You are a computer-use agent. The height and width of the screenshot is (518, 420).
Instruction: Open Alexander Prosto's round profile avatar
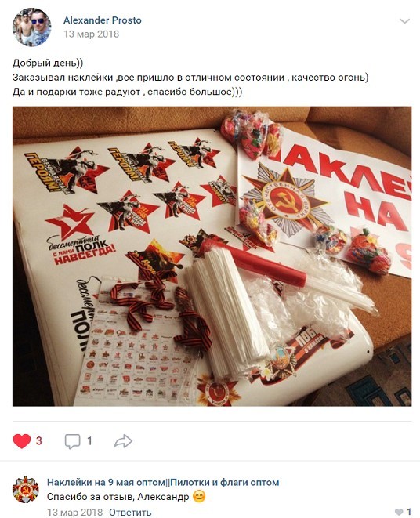pyautogui.click(x=31, y=27)
